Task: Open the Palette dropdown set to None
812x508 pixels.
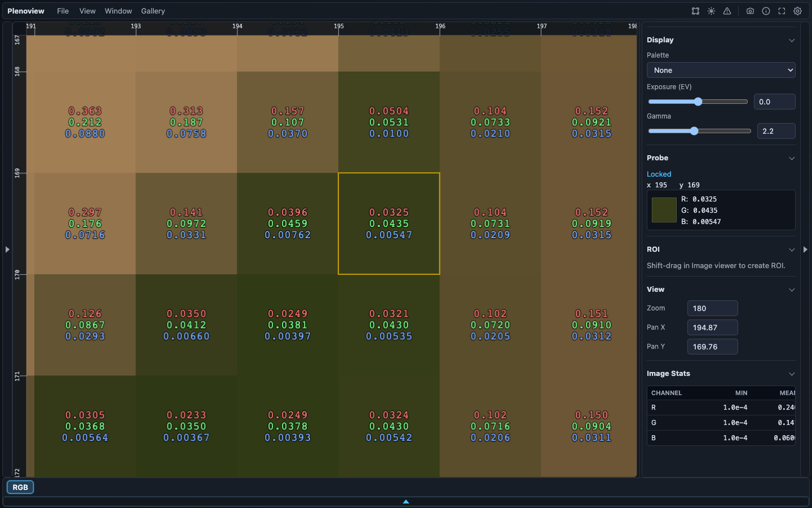Action: (x=721, y=70)
